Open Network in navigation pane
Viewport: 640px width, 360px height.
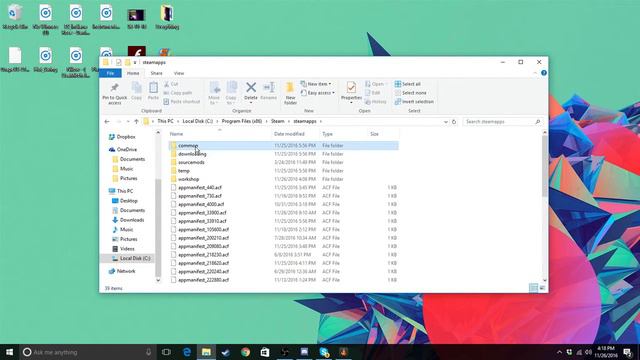tap(122, 271)
